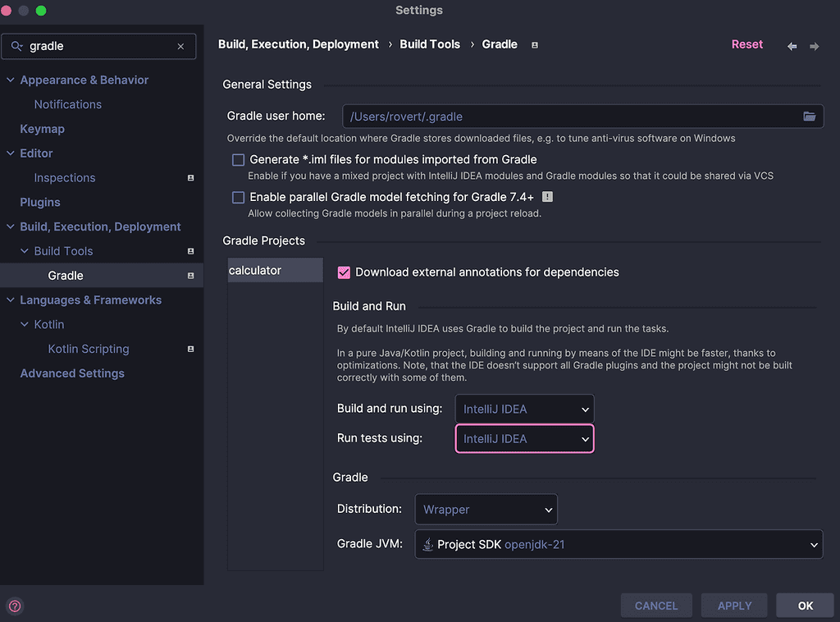The height and width of the screenshot is (622, 840).
Task: Enable Generate *.iml files for Gradle modules
Action: pyautogui.click(x=239, y=160)
